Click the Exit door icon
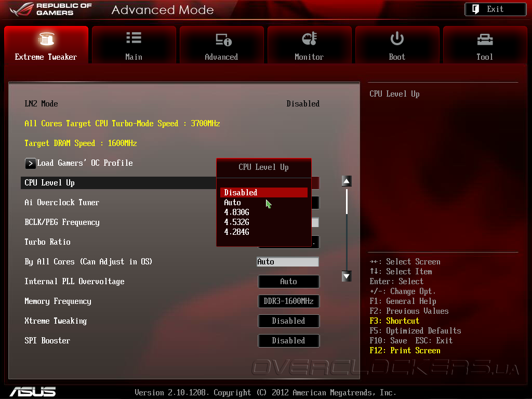This screenshot has height=399, width=532. click(x=476, y=9)
